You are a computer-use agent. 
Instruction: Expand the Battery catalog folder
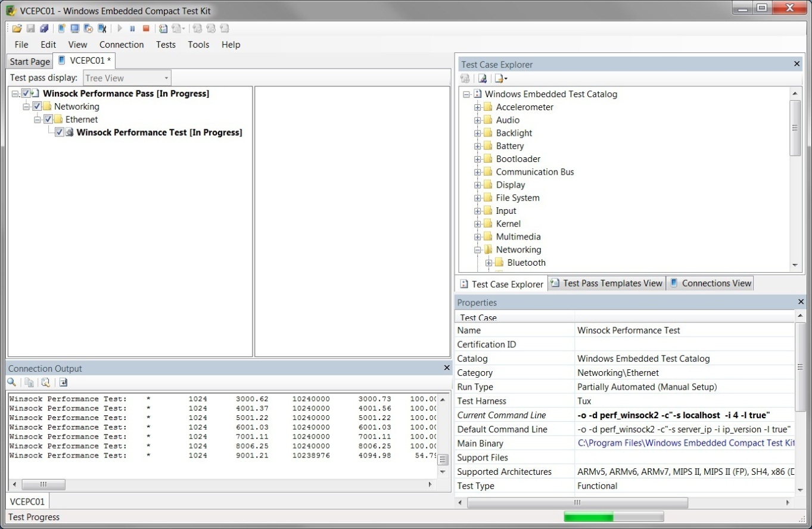[x=478, y=147]
